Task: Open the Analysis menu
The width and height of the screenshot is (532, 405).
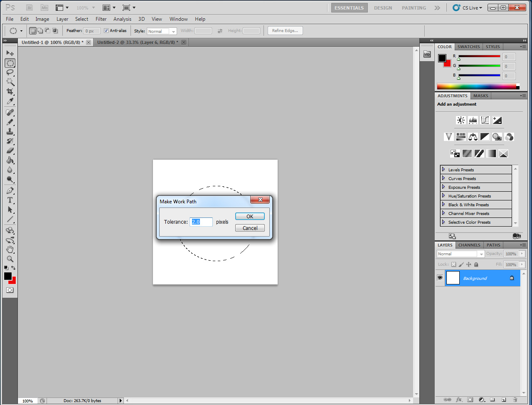Action: [x=122, y=19]
